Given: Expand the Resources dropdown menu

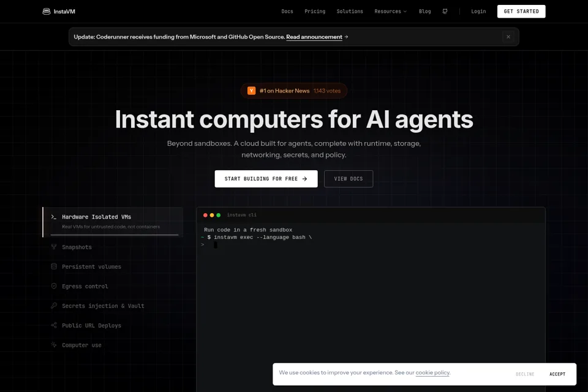Looking at the screenshot, I should pyautogui.click(x=390, y=12).
